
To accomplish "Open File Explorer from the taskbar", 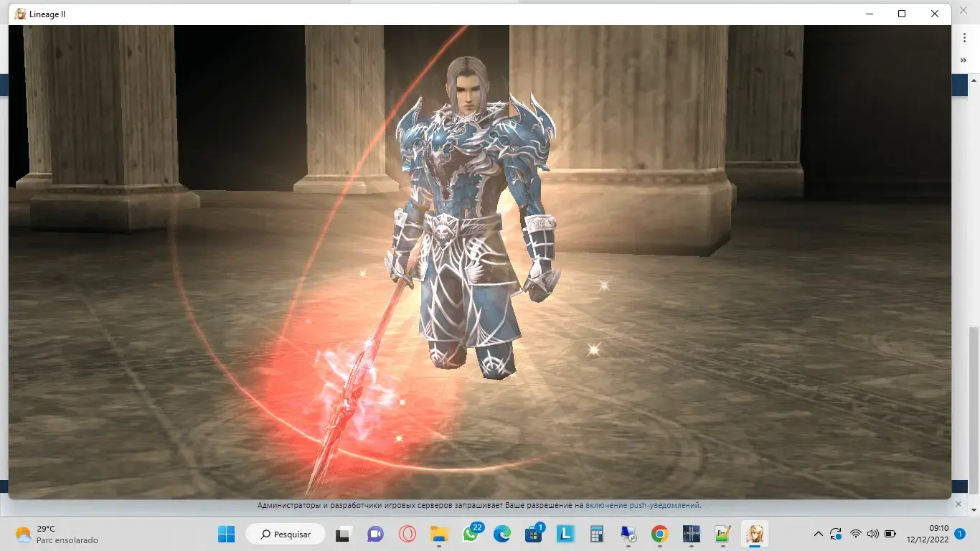I will (x=438, y=534).
